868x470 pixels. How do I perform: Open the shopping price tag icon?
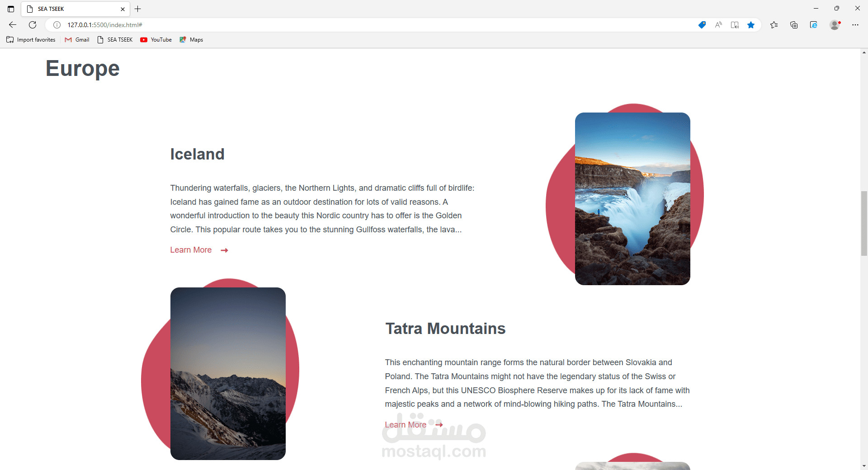(x=702, y=25)
